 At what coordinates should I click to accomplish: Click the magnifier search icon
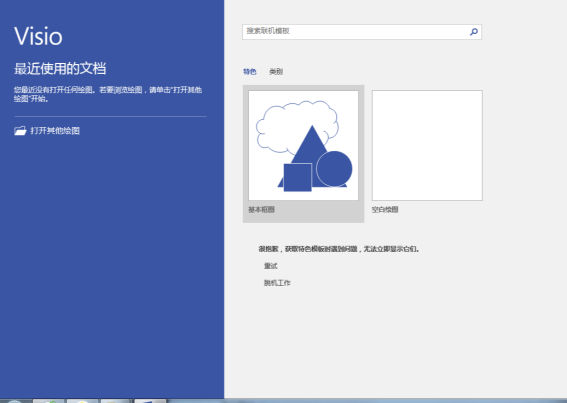click(474, 32)
